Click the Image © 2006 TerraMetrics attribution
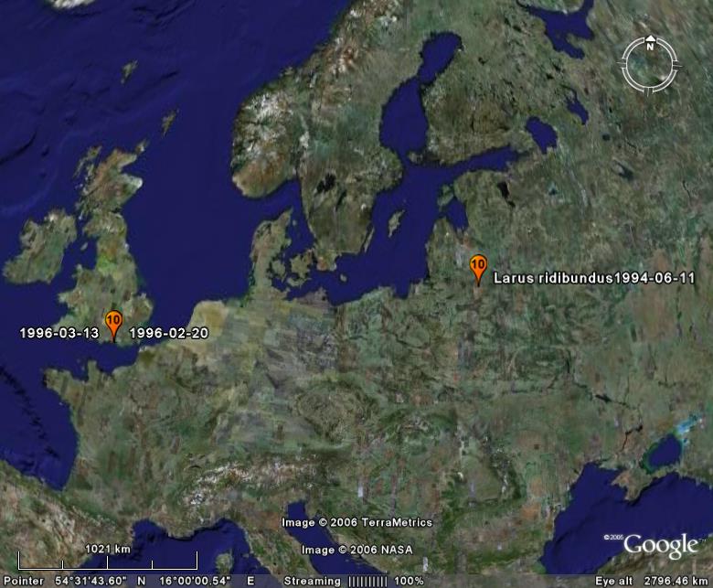 [x=356, y=523]
